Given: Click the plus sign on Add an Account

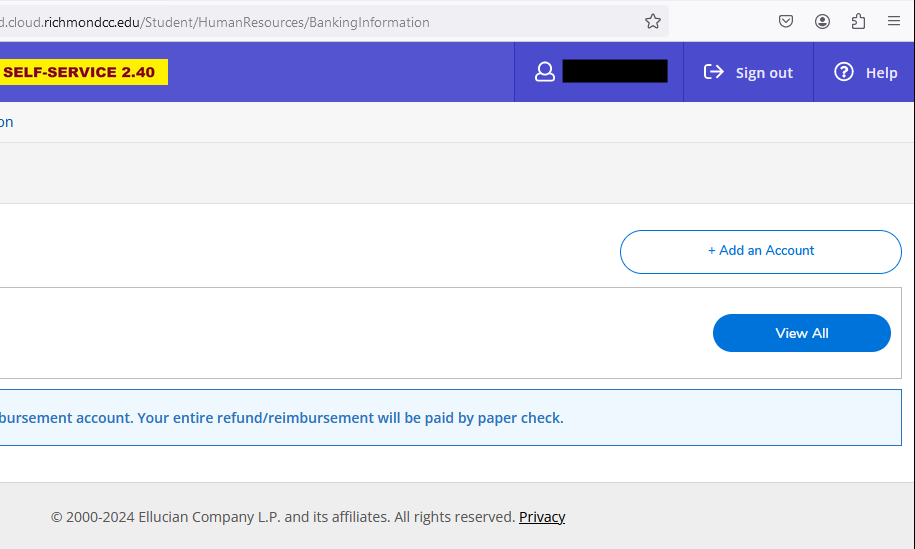Looking at the screenshot, I should (x=712, y=251).
